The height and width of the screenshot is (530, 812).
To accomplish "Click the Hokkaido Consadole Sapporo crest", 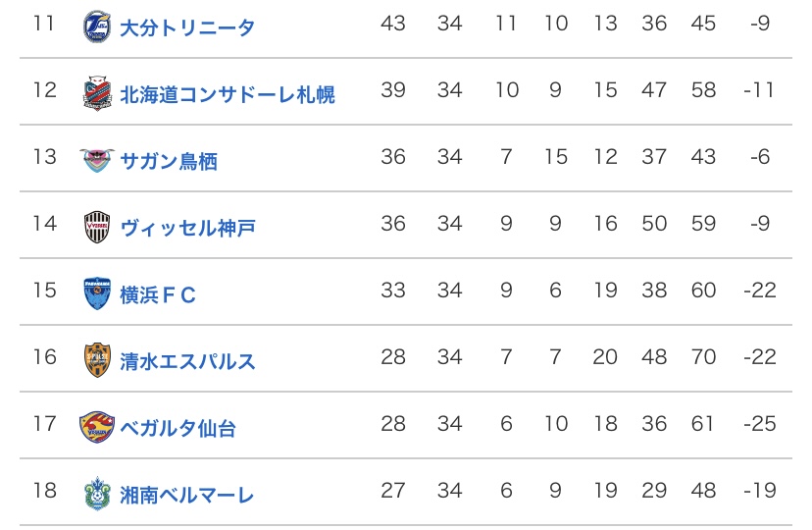I will [x=97, y=92].
